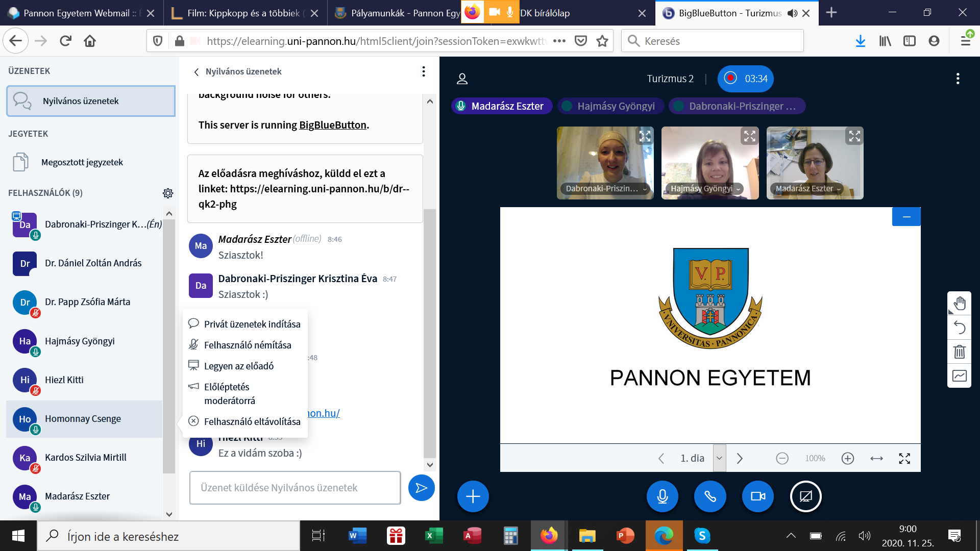Click the send message arrow button
The image size is (980, 551).
coord(421,488)
